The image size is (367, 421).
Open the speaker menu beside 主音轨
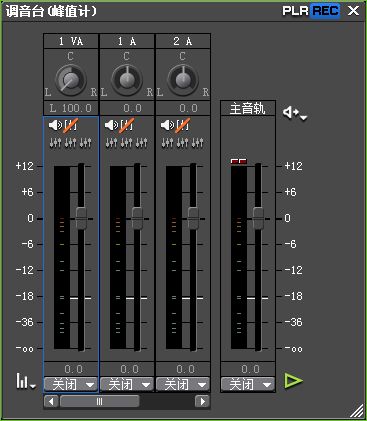[x=295, y=113]
